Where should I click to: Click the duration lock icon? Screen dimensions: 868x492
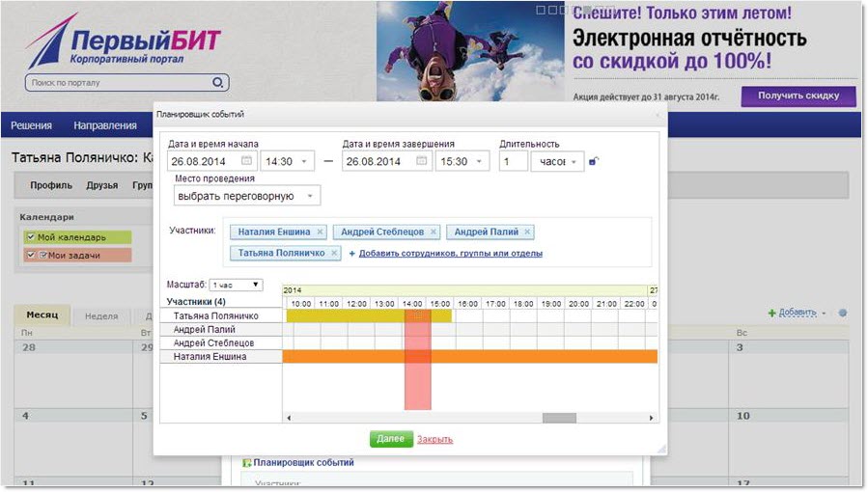coord(593,161)
